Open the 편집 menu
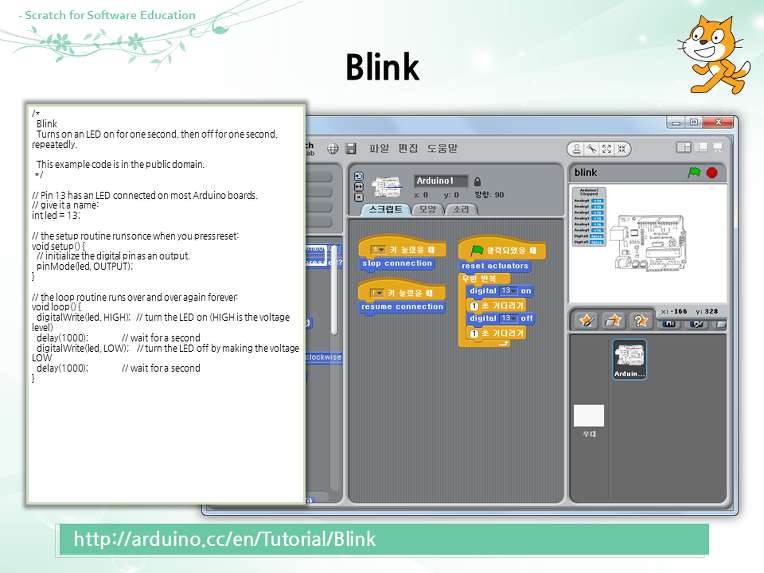This screenshot has height=573, width=764. pyautogui.click(x=408, y=149)
